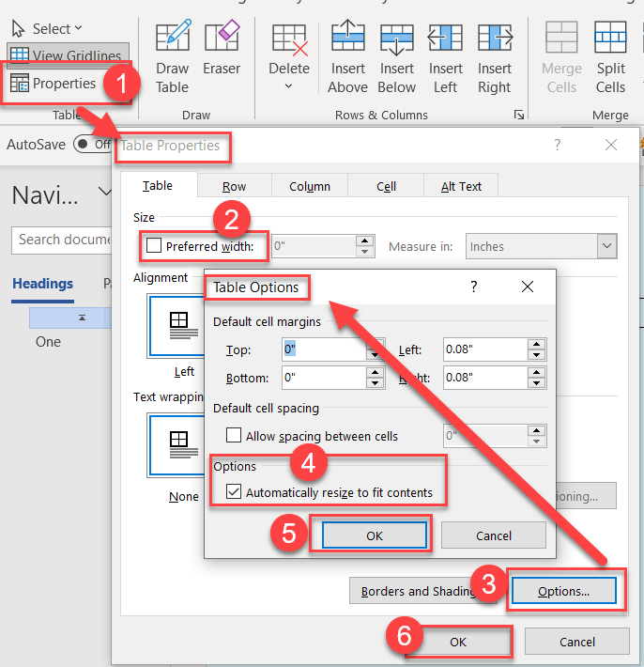
Task: Increase Left margin with up arrow
Action: click(x=536, y=344)
